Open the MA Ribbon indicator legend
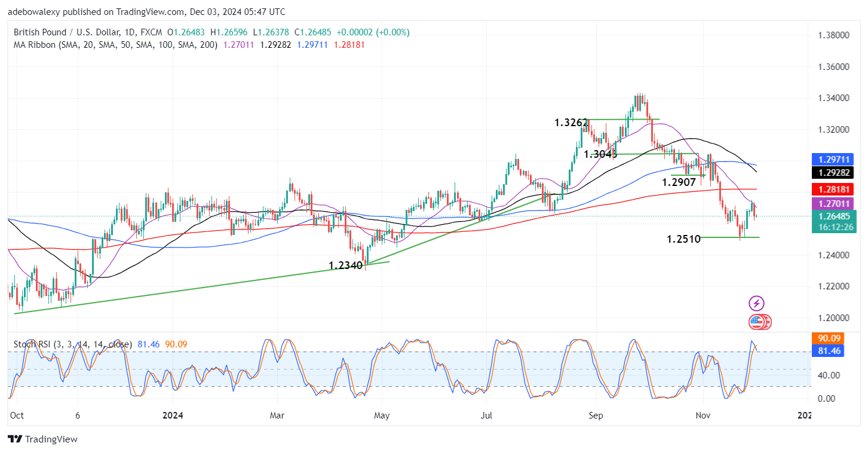868x452 pixels. point(116,45)
